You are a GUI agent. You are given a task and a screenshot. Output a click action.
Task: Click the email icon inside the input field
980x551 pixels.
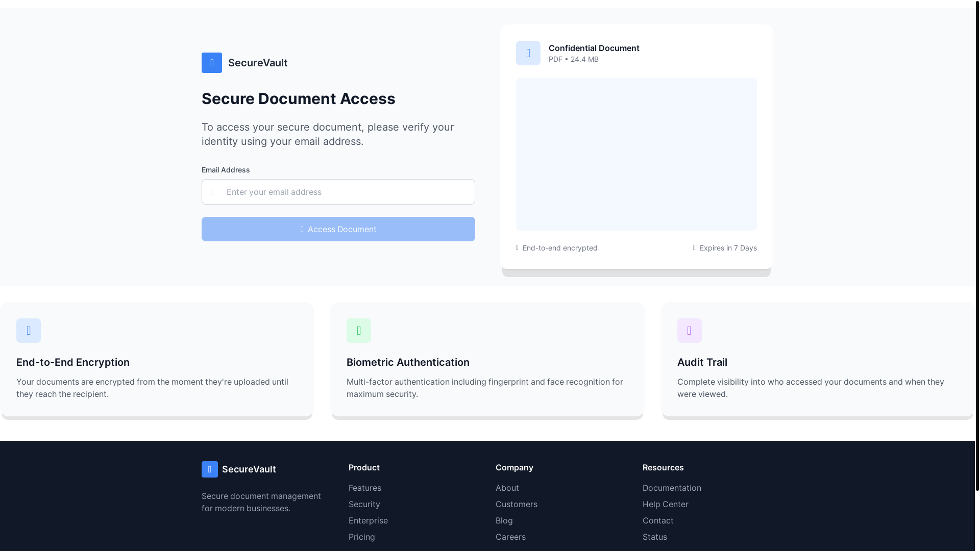point(211,192)
